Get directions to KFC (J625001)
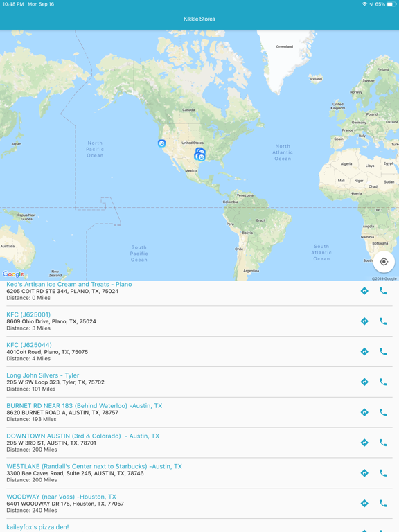Viewport: 399px width, 532px height. (364, 321)
